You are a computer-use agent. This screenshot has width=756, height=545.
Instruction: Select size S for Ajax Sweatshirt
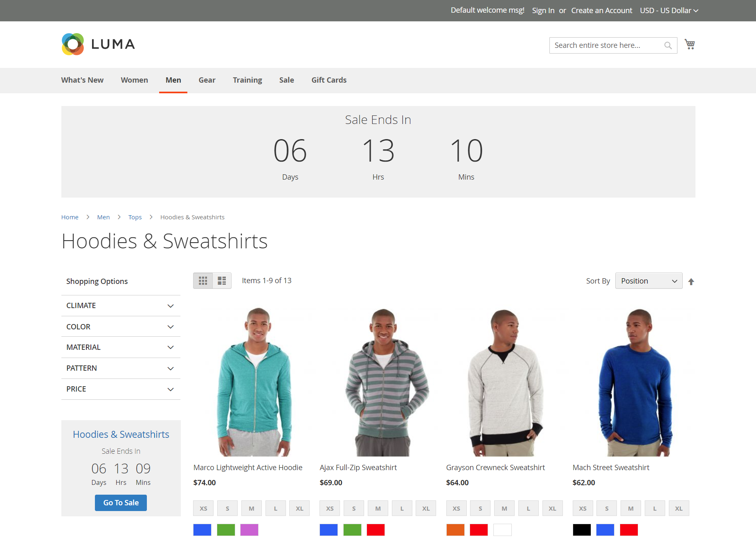pos(354,509)
